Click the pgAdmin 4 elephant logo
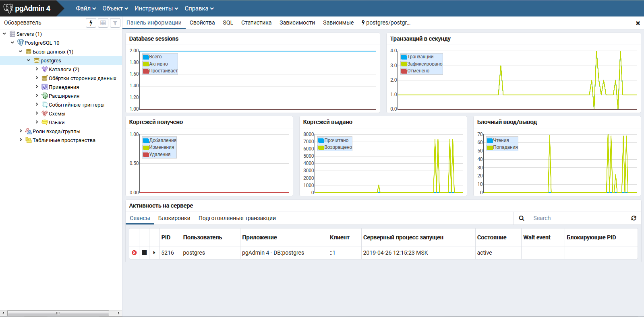Viewport: 644px width, 317px height. (x=8, y=8)
